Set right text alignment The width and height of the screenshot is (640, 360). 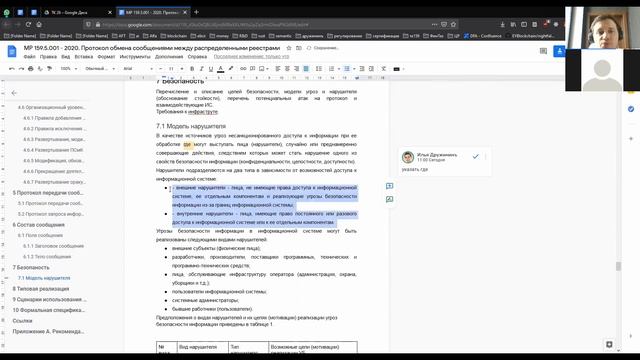[x=297, y=69]
